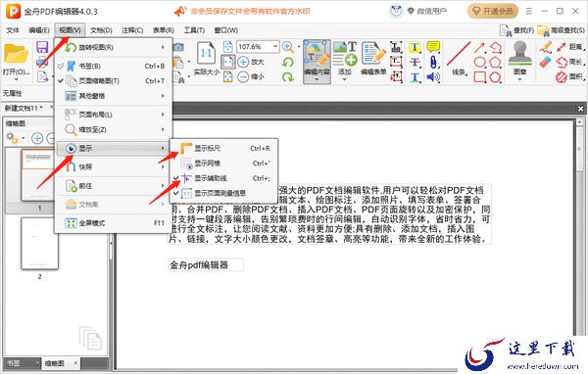Toggle the 书签(B) bookmarks pane
Screen dimensions: 588x374
[x=114, y=66]
